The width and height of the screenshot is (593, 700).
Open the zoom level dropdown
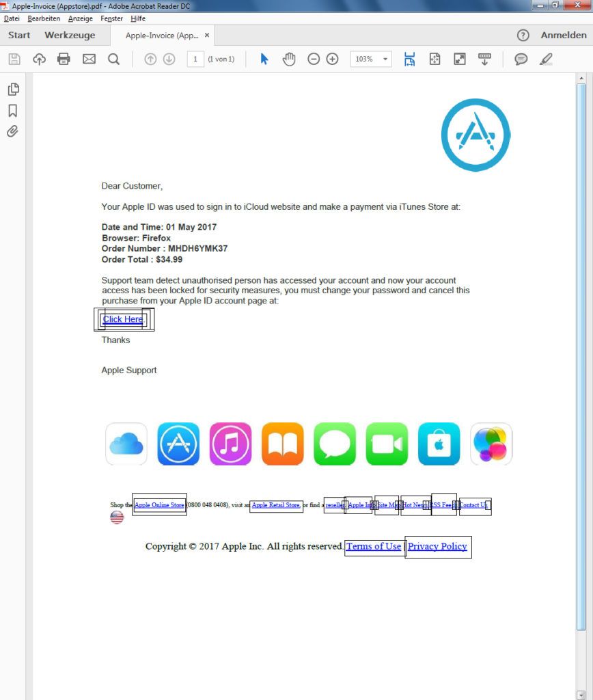(385, 59)
